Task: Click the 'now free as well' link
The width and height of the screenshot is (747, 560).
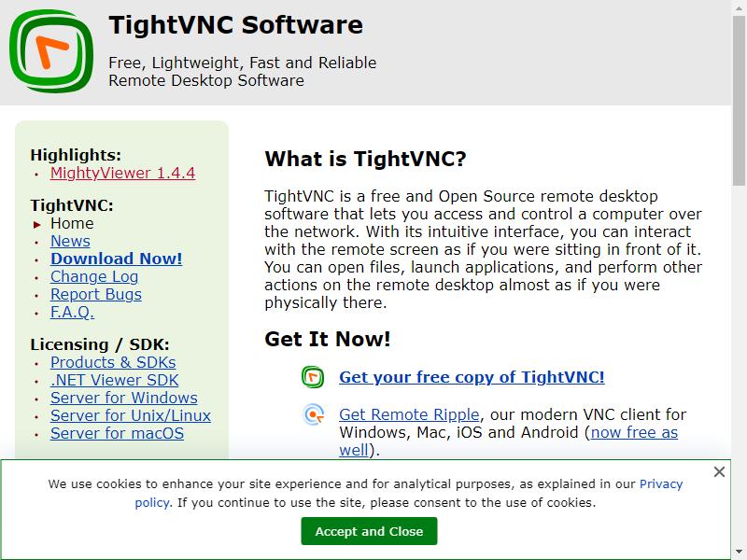Action: coord(634,432)
